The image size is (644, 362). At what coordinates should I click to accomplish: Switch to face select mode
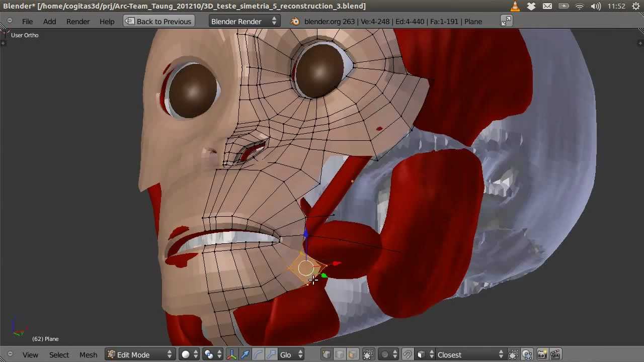[x=353, y=354]
